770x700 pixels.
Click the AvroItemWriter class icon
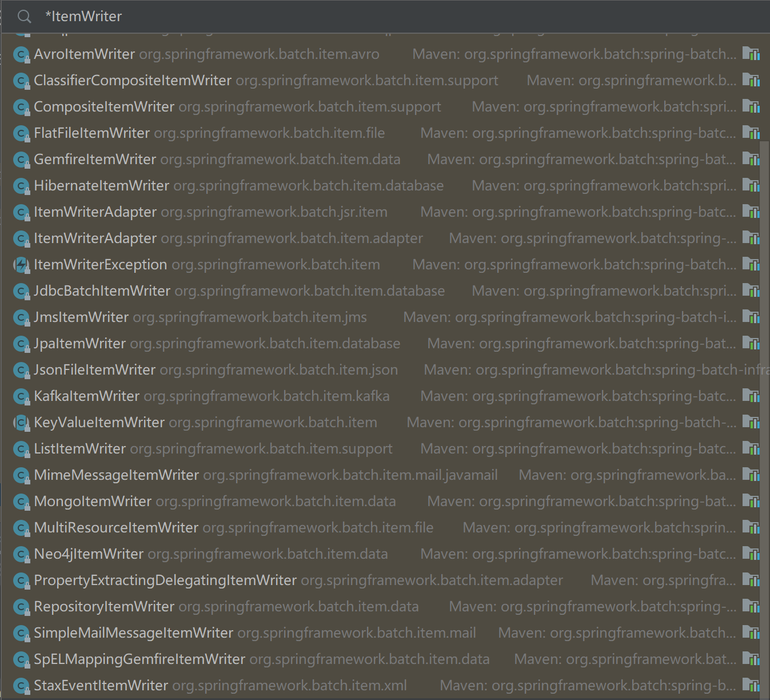coord(21,54)
